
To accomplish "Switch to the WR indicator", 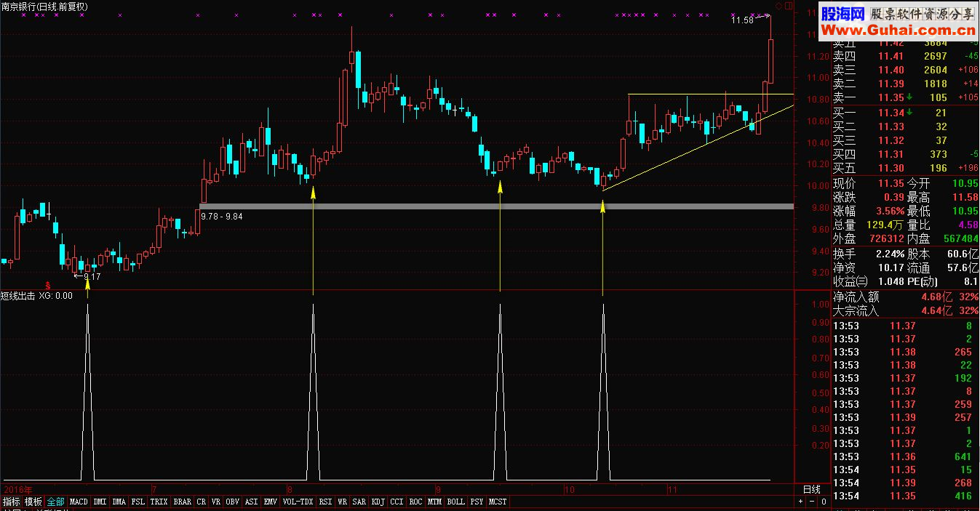I will (x=342, y=502).
